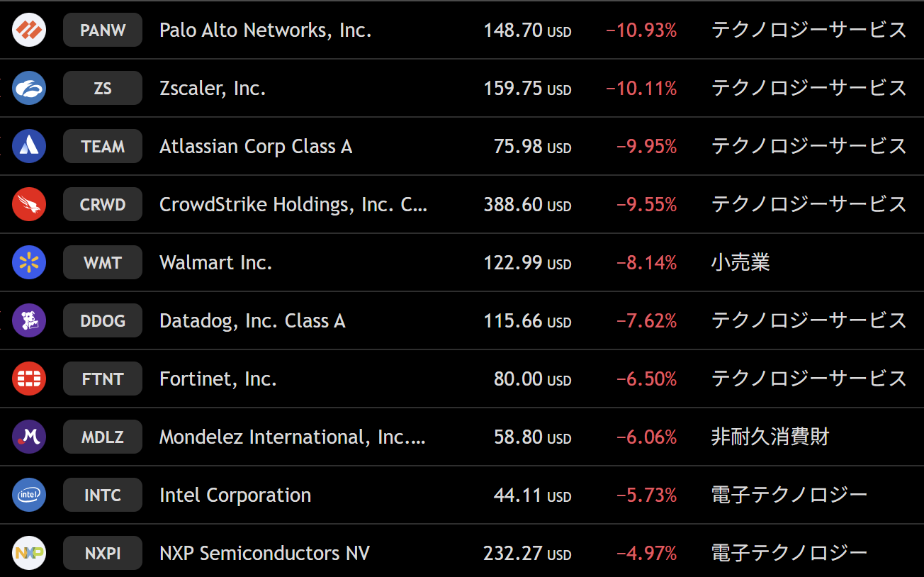Click Fortinet's 80.00 USD price cell
The image size is (924, 577).
coord(531,379)
